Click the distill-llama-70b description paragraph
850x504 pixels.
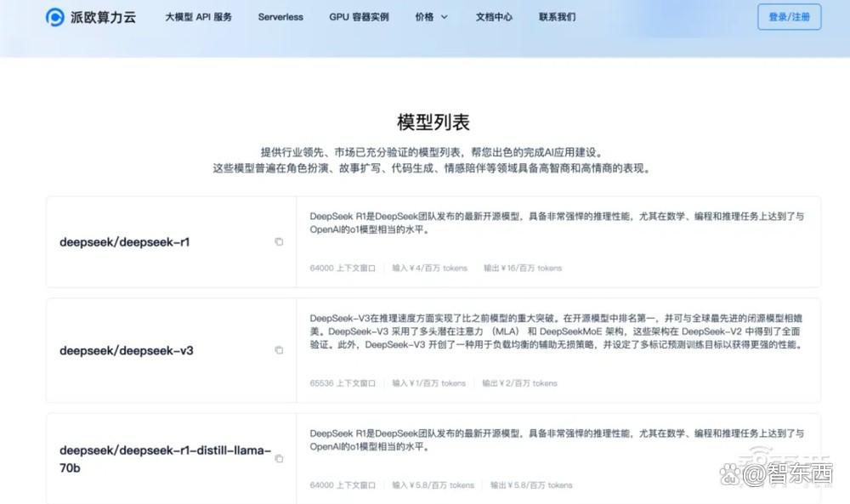(557, 440)
